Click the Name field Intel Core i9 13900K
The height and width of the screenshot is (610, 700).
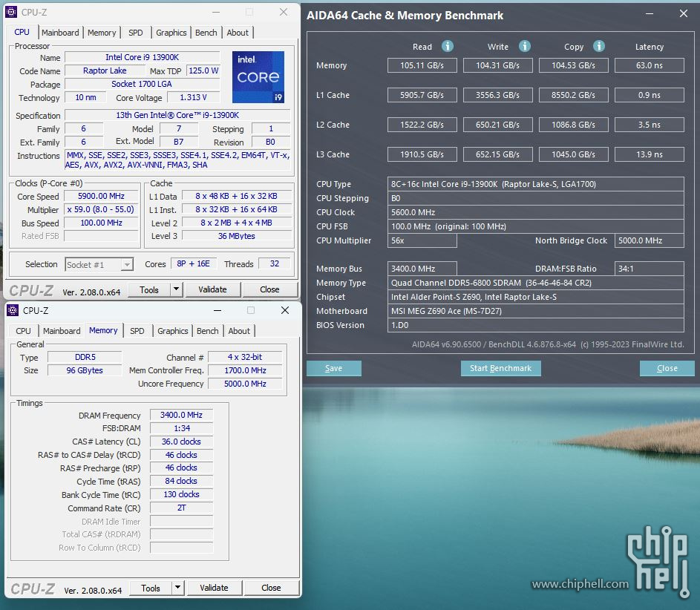coord(143,57)
